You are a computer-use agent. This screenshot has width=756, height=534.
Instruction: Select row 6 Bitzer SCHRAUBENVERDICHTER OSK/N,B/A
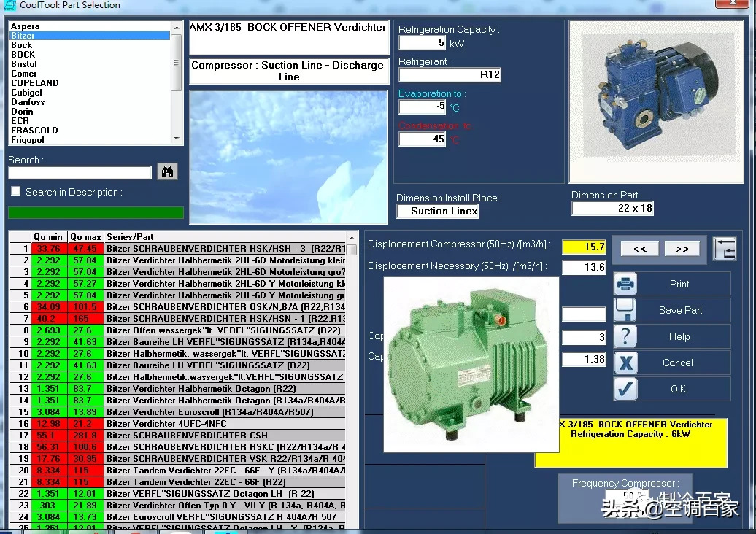(x=177, y=307)
